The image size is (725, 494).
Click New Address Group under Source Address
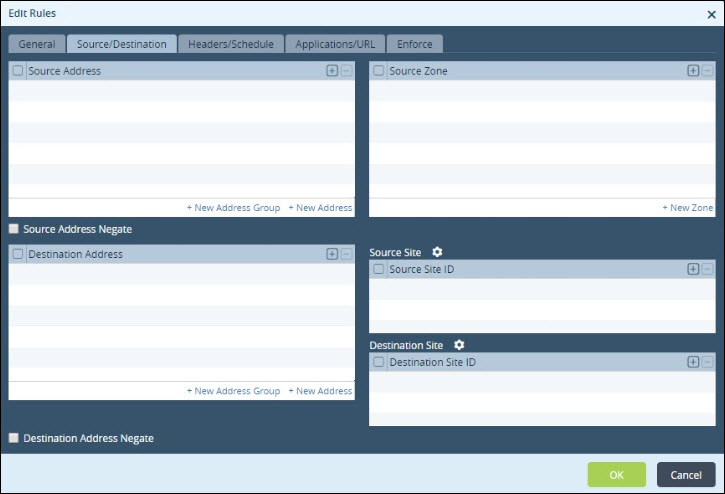233,208
